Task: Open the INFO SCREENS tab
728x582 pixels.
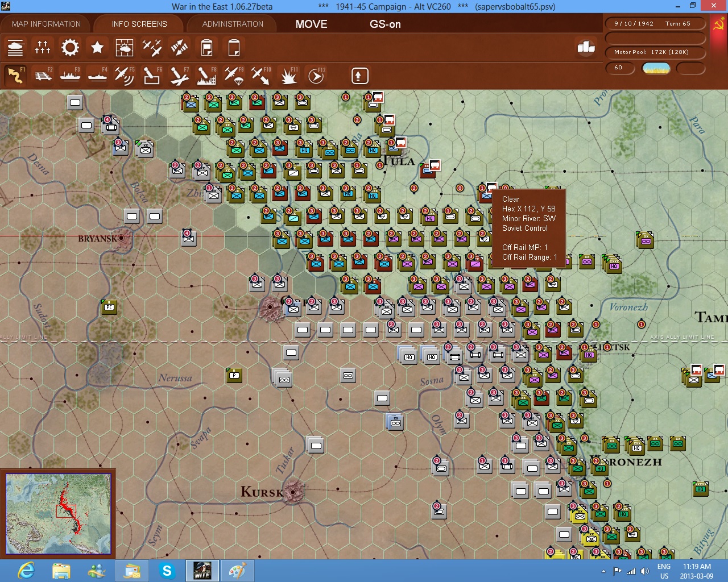Action: [139, 24]
